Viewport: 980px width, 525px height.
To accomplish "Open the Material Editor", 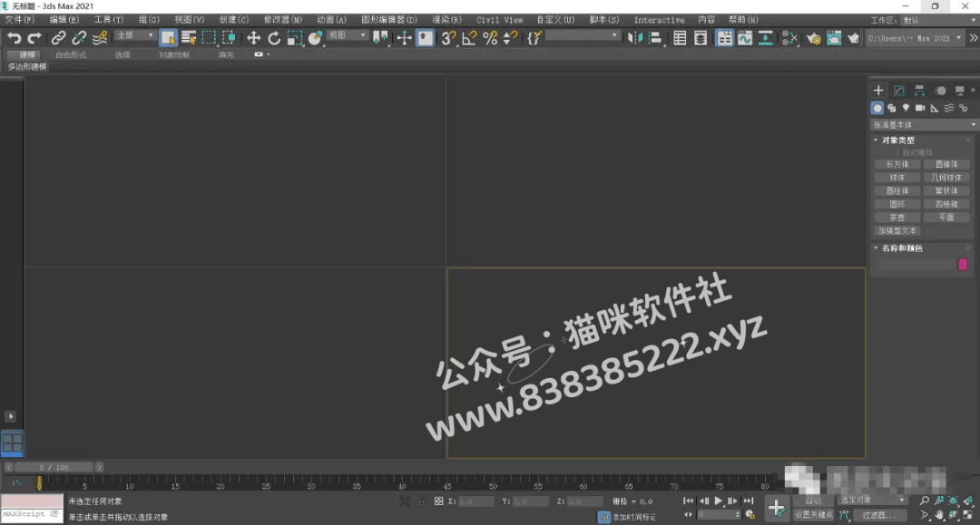I will click(x=790, y=38).
